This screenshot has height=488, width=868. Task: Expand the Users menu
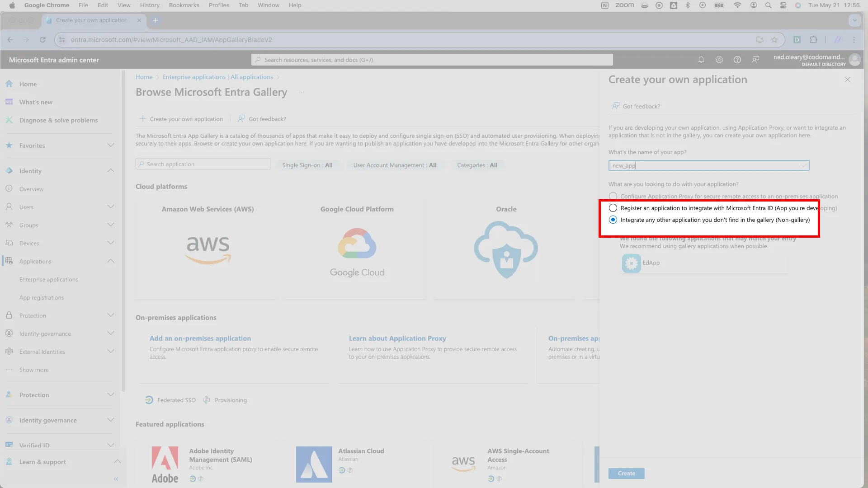click(111, 207)
